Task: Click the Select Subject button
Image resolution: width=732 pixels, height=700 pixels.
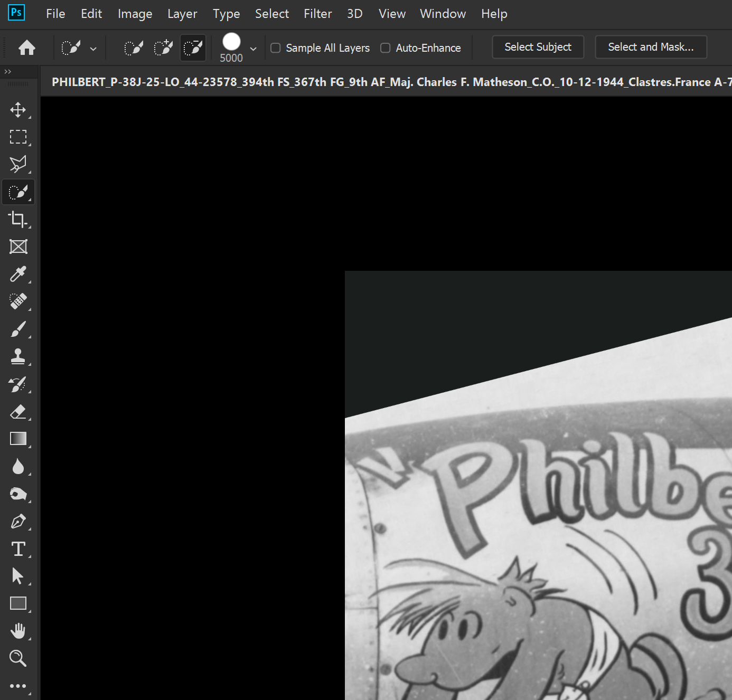Action: coord(538,47)
